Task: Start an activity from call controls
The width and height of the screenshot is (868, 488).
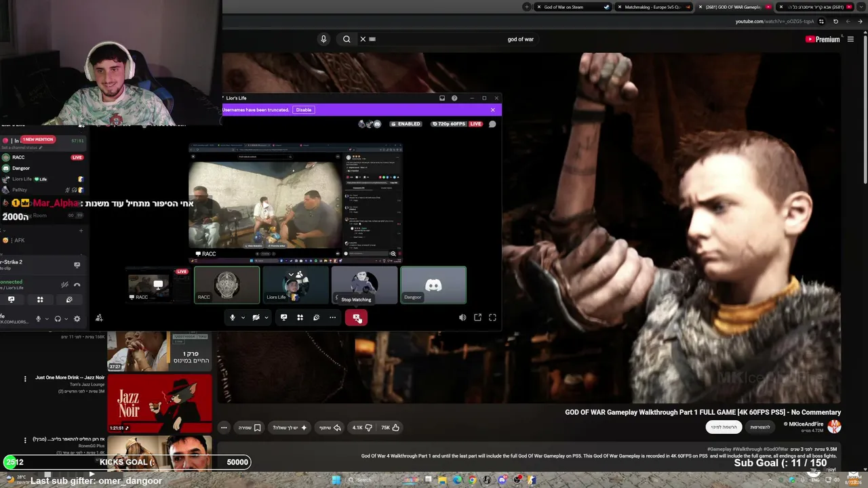Action: pos(300,317)
